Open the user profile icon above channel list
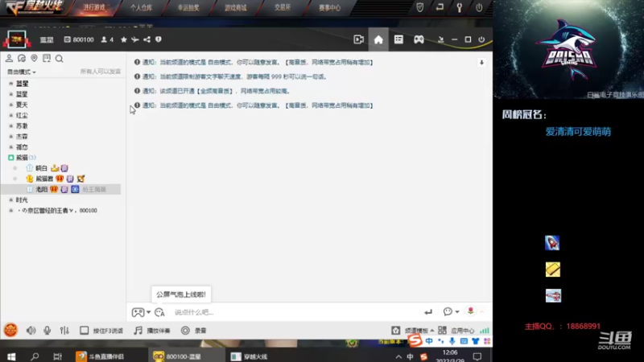Image resolution: width=644 pixels, height=362 pixels. (x=9, y=58)
